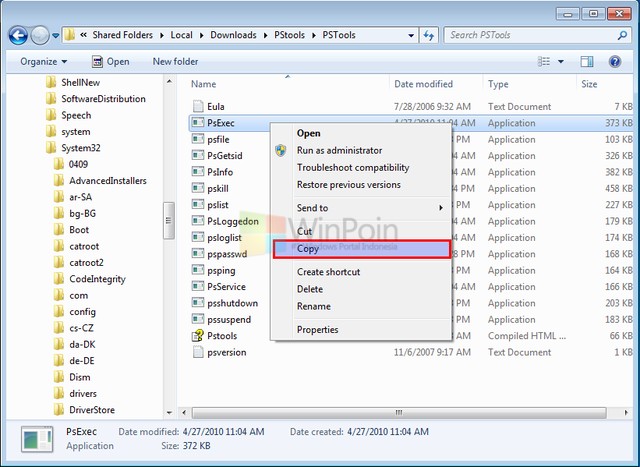Expand the Send to submenu
The height and width of the screenshot is (467, 640).
[362, 208]
